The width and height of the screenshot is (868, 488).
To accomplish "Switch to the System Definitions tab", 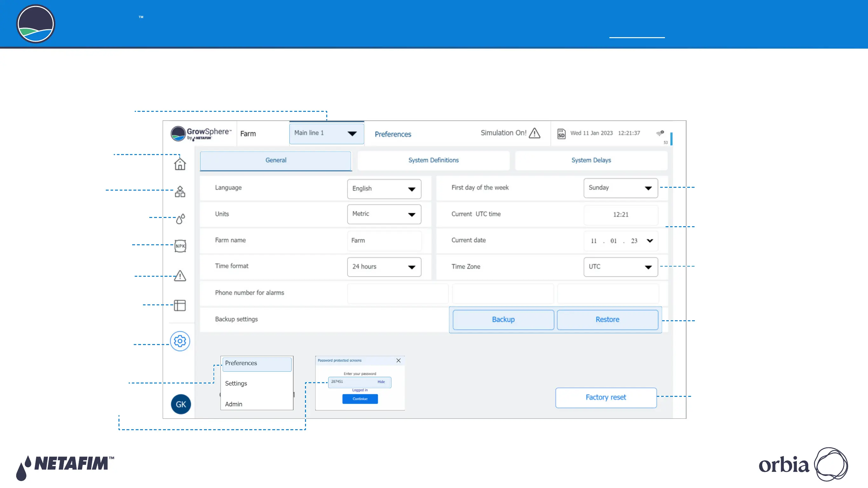I will [433, 160].
